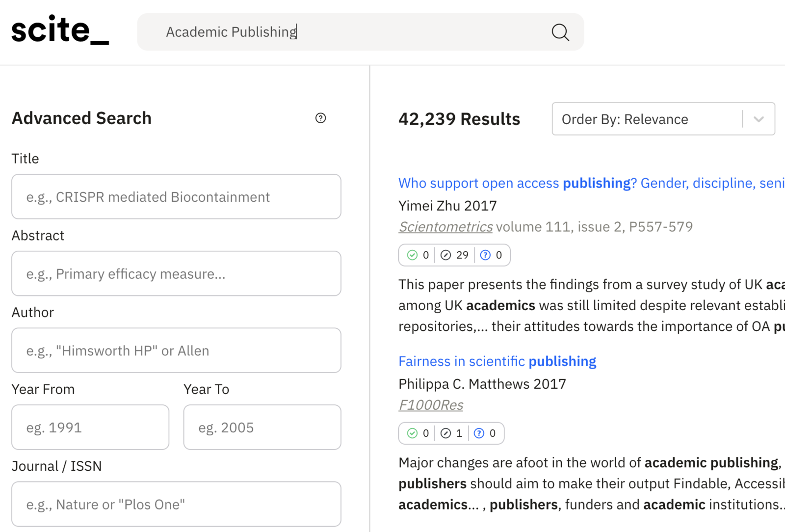Screen dimensions: 785x532
Task: Focus the Journal / ISSN input field
Action: coord(176,504)
